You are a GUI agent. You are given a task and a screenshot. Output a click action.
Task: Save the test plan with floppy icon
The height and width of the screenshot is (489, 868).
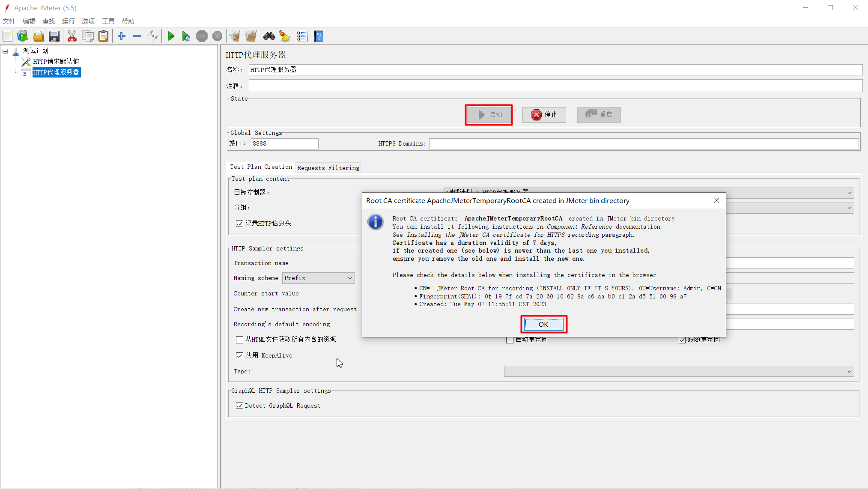tap(54, 36)
